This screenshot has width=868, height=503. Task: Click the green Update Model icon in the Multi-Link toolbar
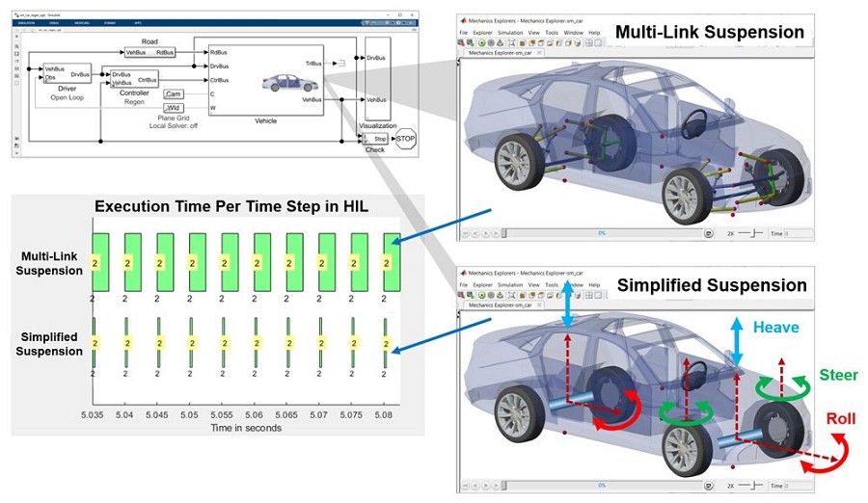[479, 42]
